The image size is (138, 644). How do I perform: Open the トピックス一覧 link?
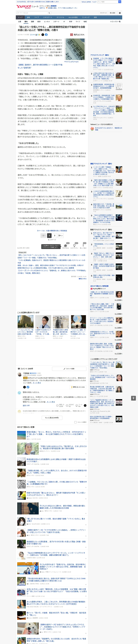click(x=115, y=21)
